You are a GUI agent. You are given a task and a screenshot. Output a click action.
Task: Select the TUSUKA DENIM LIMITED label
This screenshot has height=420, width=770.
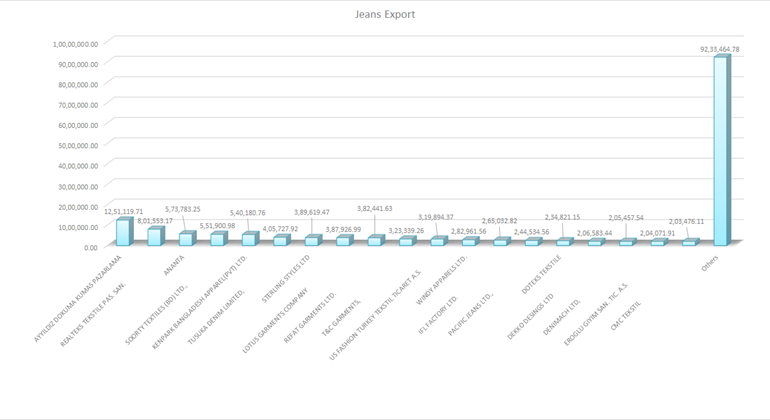coord(216,317)
